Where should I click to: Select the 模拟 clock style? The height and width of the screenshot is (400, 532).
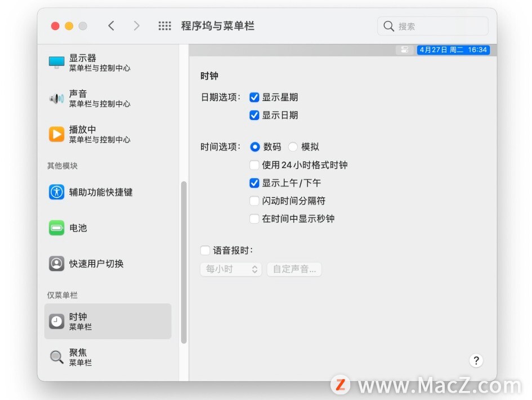[293, 146]
